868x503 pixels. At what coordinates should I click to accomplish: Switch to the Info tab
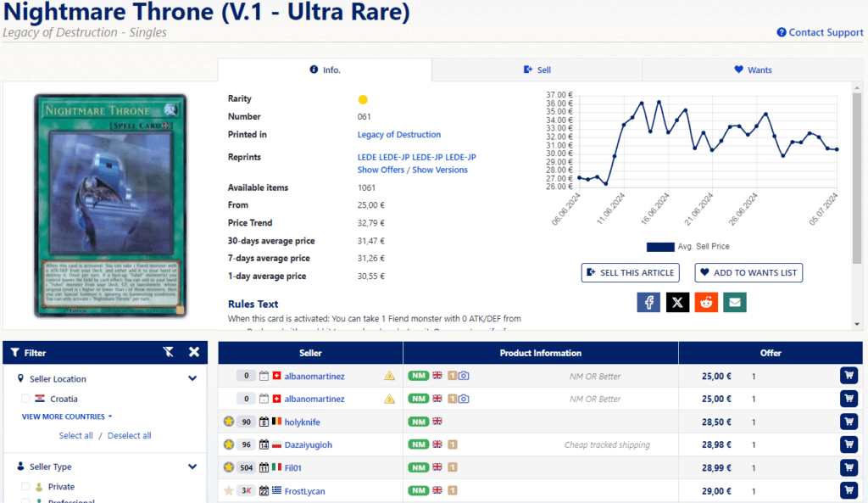click(x=325, y=70)
